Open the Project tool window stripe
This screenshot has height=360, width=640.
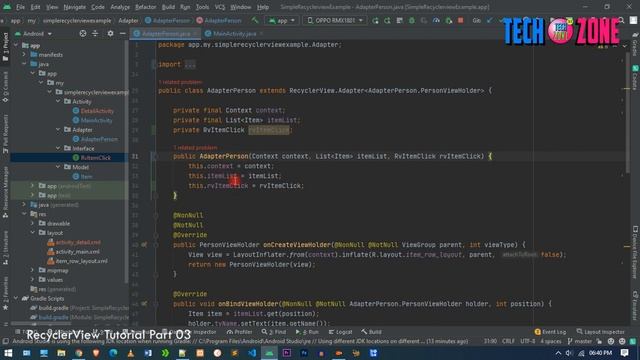pos(5,47)
